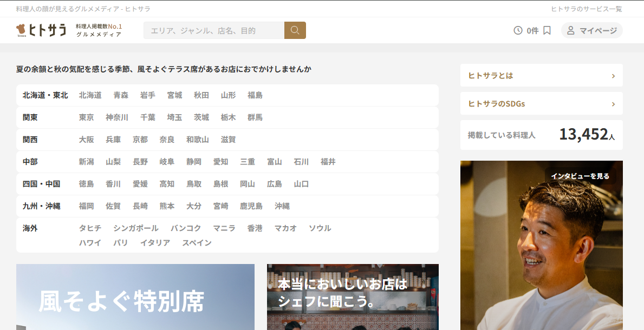
Task: Select シンガポール in the 海外 list
Action: pos(135,228)
